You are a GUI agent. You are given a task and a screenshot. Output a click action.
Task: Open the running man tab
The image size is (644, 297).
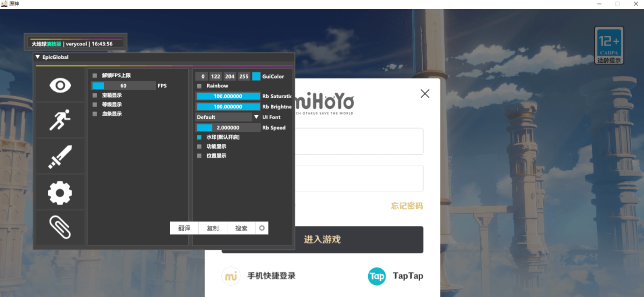pyautogui.click(x=60, y=120)
